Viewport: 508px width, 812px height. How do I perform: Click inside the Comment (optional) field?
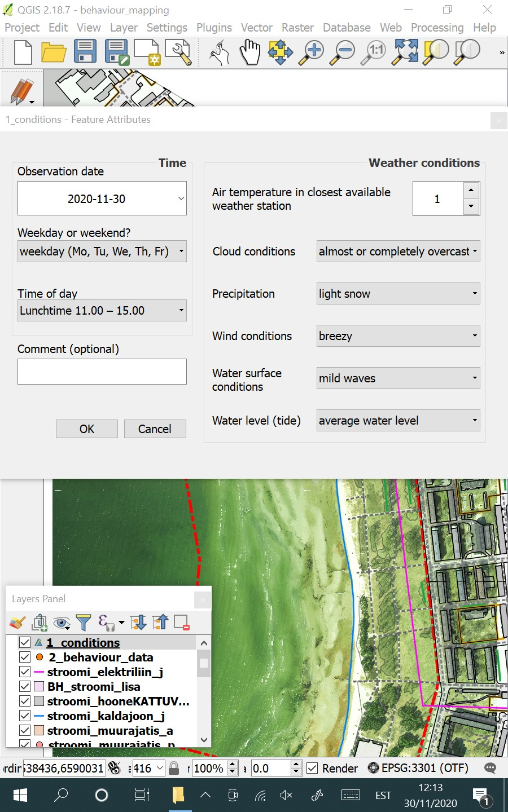point(102,371)
